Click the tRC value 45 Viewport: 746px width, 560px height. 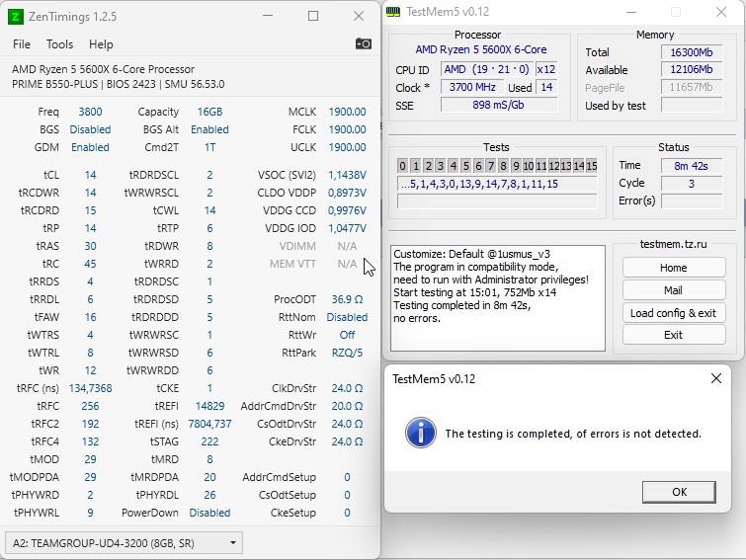90,264
